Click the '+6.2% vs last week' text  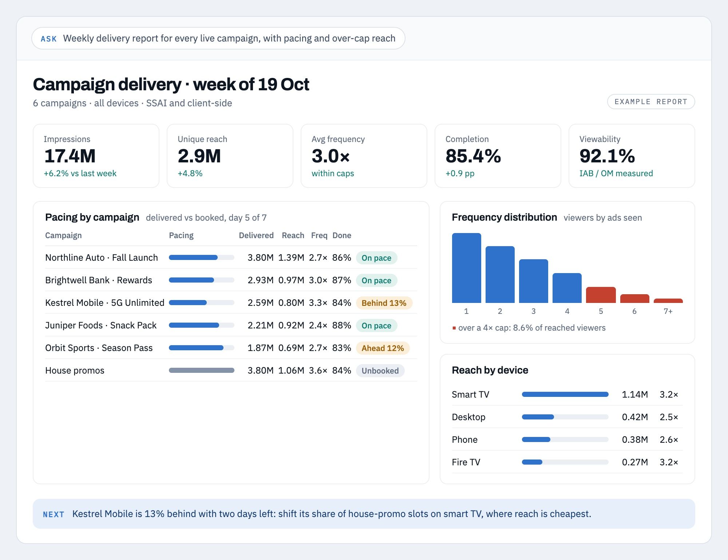coord(80,173)
